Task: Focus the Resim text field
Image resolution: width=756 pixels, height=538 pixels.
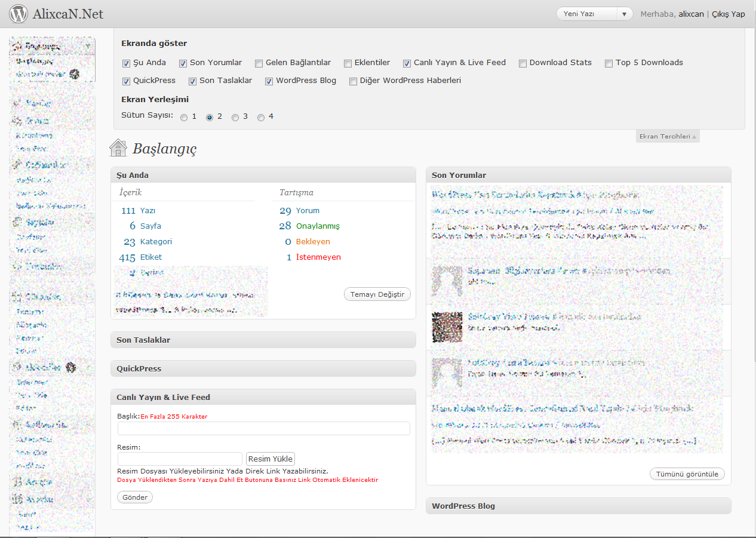Action: coord(180,459)
